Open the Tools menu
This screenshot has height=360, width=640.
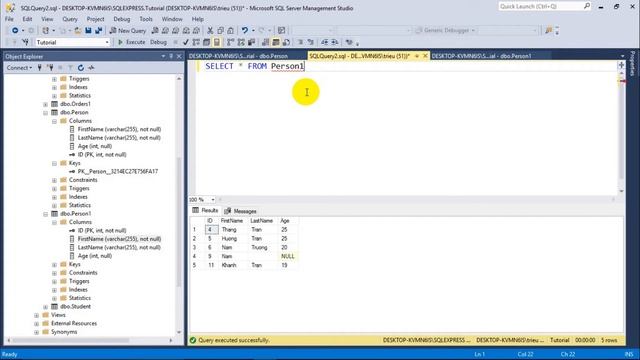[x=146, y=19]
